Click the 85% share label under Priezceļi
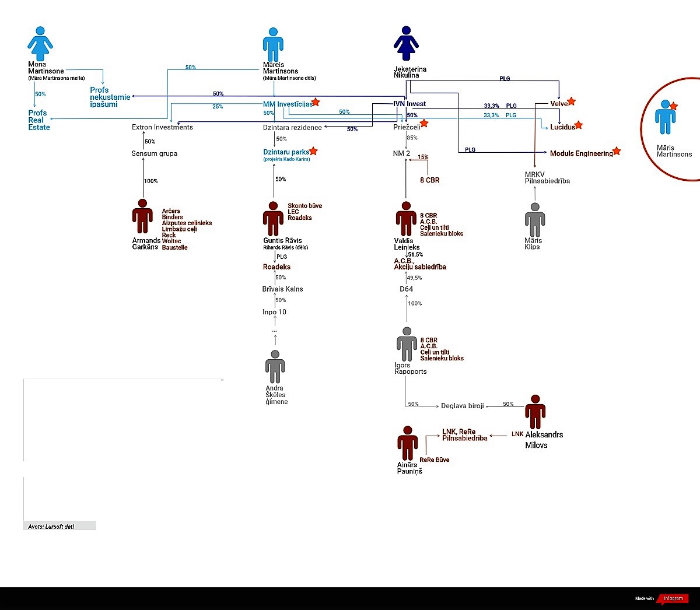The image size is (700, 610). pyautogui.click(x=412, y=138)
